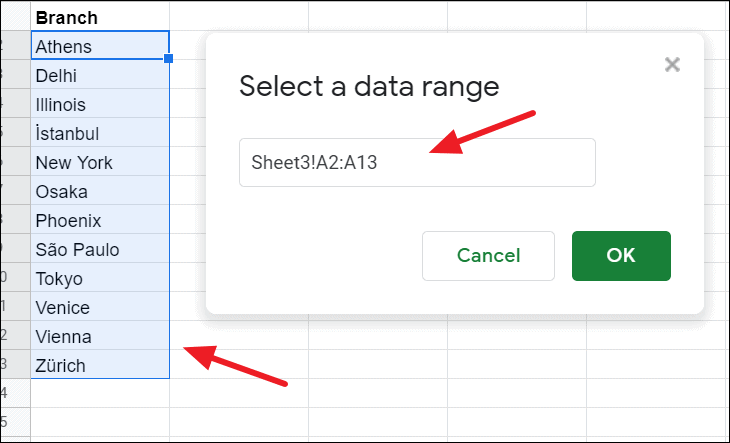
Task: Select the Tokyo cell
Action: (x=100, y=277)
